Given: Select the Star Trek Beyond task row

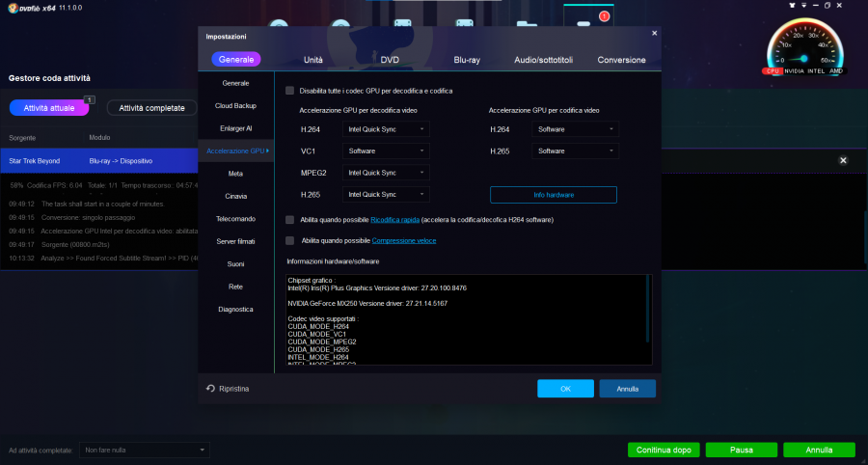Looking at the screenshot, I should pos(99,160).
